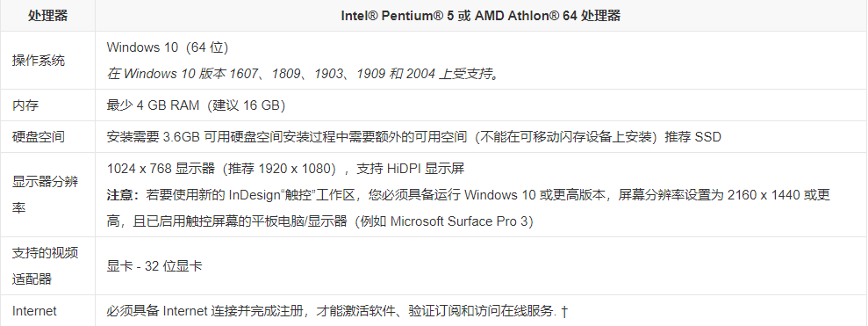Click the italic Windows 10 版本 1607 note
Image resolution: width=868 pixels, height=326 pixels.
click(x=305, y=74)
